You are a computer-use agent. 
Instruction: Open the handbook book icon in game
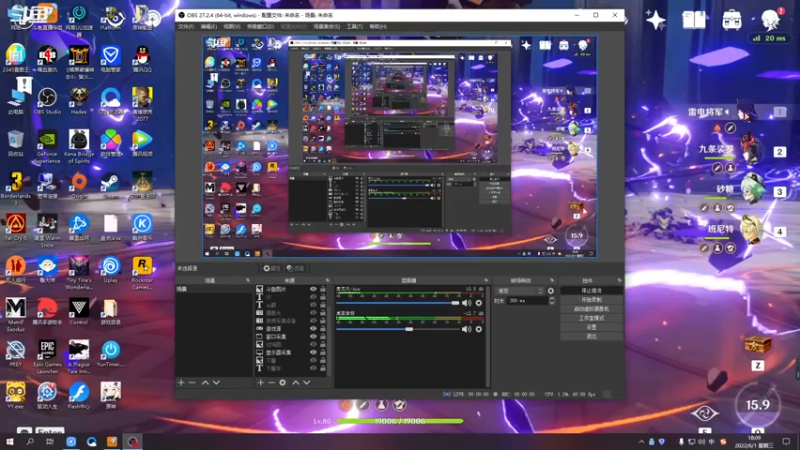pyautogui.click(x=694, y=20)
